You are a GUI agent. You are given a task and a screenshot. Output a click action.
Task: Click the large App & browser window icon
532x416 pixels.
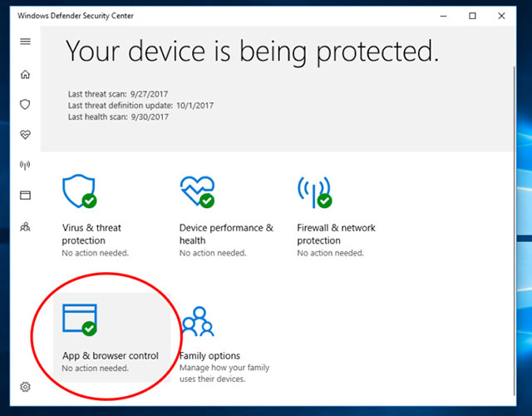pyautogui.click(x=80, y=319)
